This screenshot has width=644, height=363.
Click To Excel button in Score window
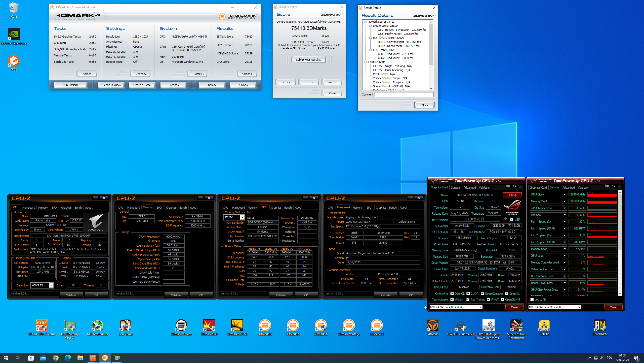(309, 82)
